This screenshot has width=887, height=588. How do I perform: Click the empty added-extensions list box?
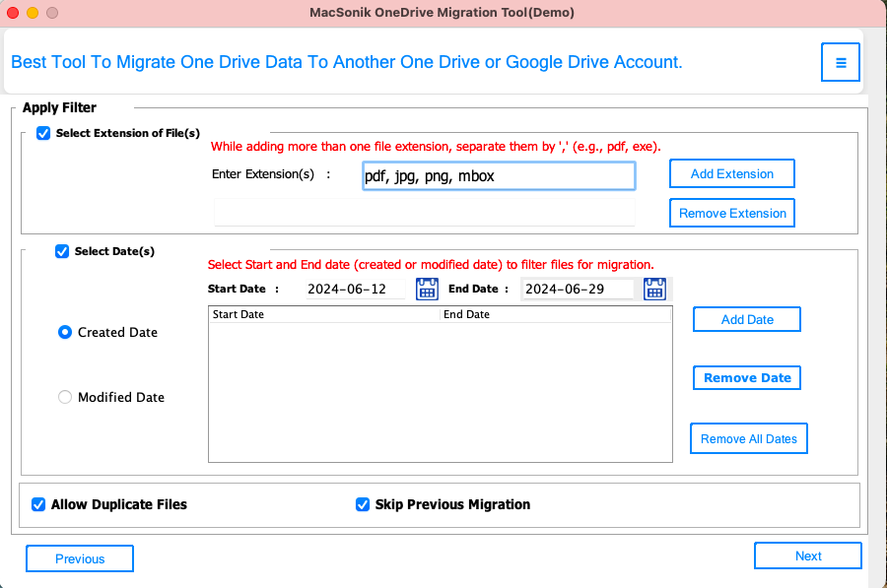coord(424,212)
